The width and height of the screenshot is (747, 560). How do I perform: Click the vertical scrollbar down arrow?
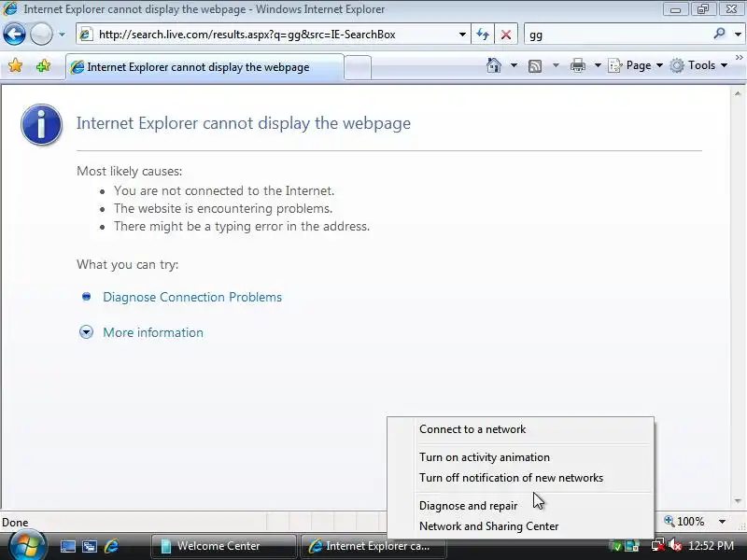pyautogui.click(x=738, y=501)
